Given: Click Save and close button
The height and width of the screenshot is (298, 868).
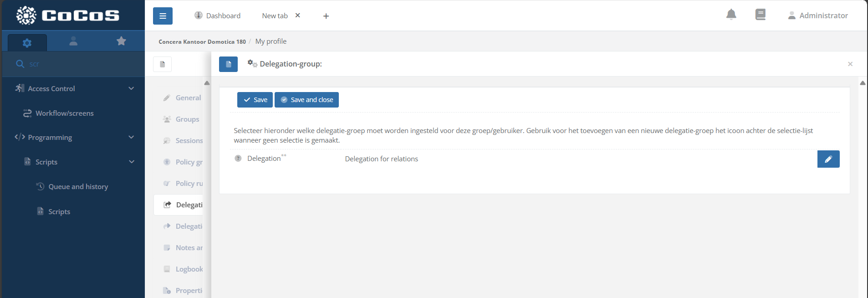Looking at the screenshot, I should coord(306,100).
